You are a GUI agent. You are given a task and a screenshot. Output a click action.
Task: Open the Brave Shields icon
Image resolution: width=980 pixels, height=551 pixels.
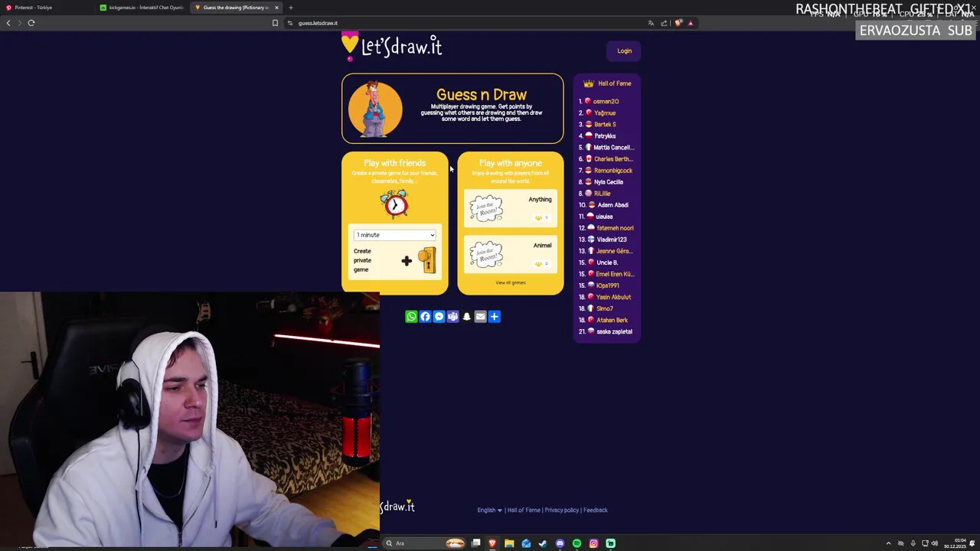pos(678,23)
